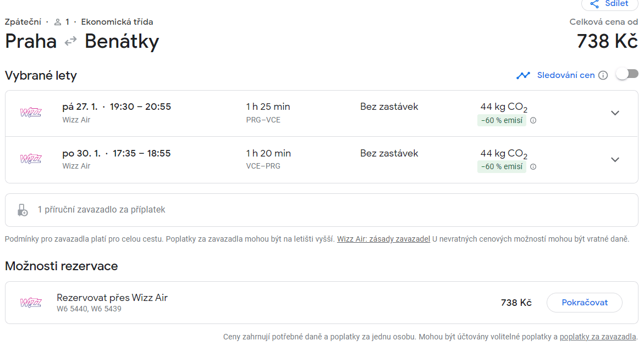The width and height of the screenshot is (644, 346).
Task: Enable the Sledování cen price tracking toggle
Action: click(x=627, y=74)
